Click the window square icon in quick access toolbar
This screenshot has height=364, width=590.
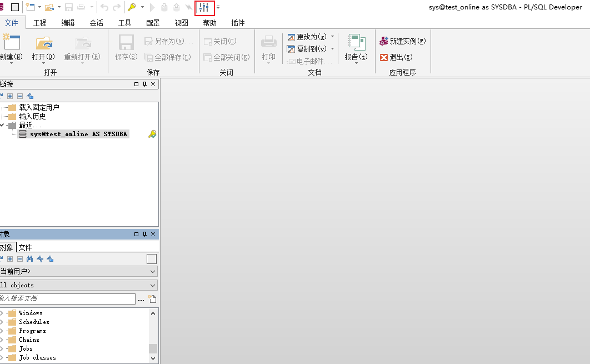click(15, 7)
